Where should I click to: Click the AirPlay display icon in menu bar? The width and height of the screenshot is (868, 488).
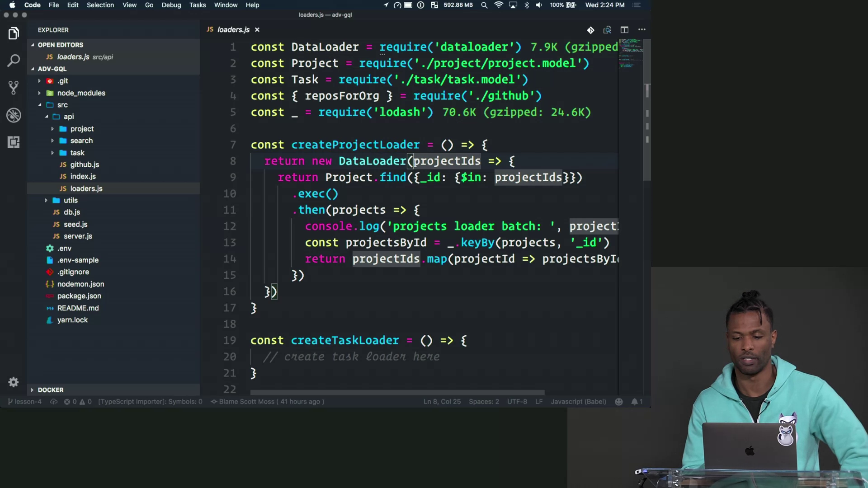point(513,5)
